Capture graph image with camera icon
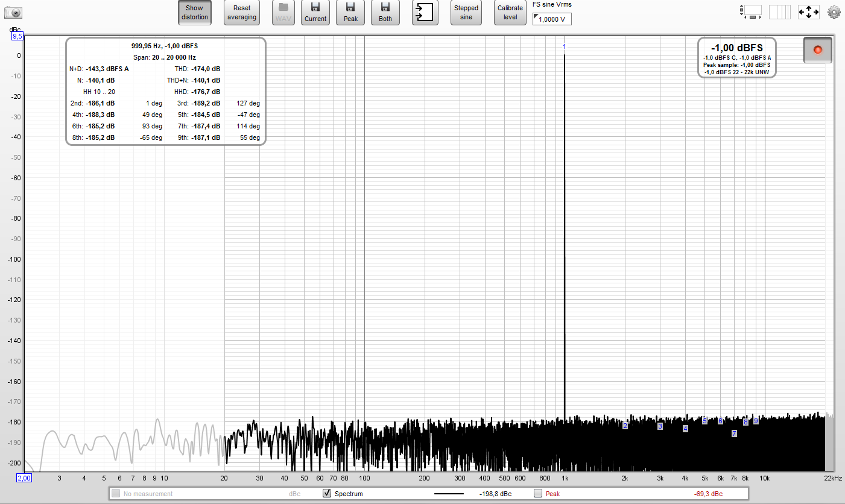845x504 pixels. (13, 12)
